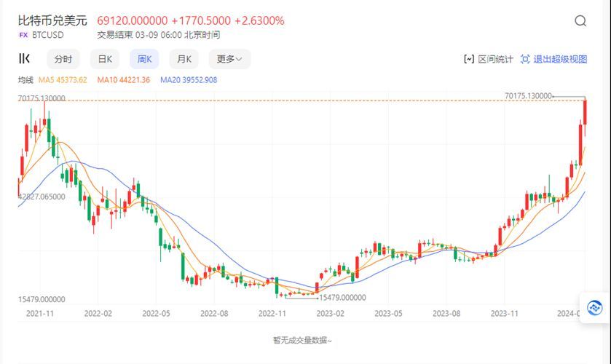Click MA5 45373.62 indicator
This screenshot has width=611, height=364.
(63, 80)
